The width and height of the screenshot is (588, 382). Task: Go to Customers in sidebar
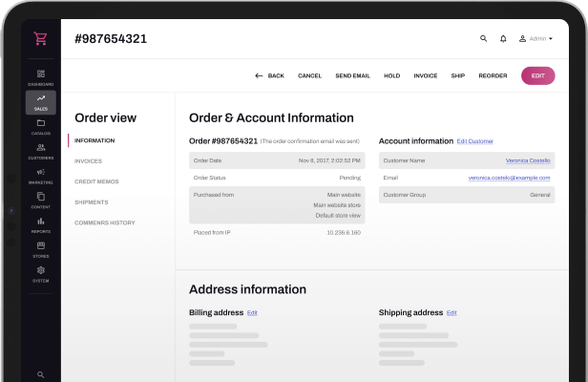click(x=40, y=151)
